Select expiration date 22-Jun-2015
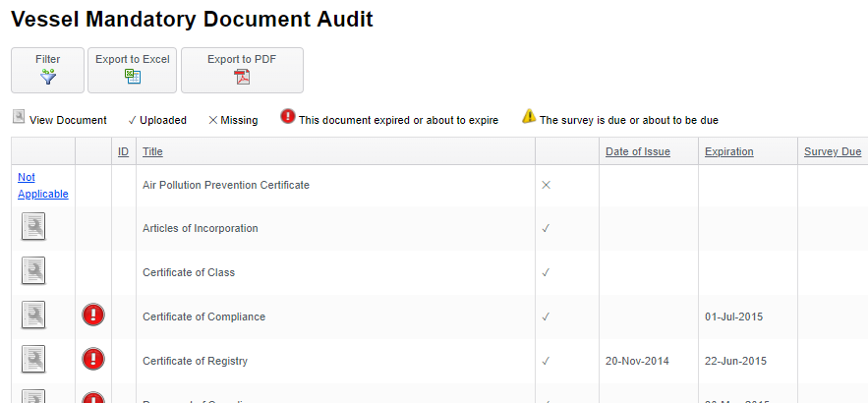This screenshot has height=403, width=868. (735, 361)
